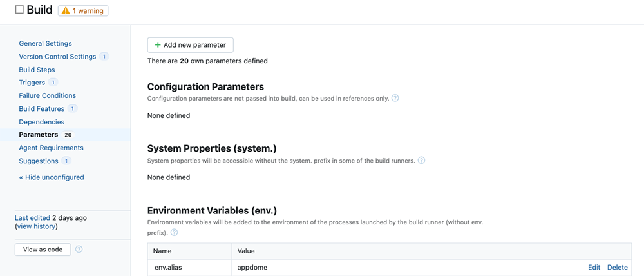Click help icon next to Configuration Parameters description
Viewport: 644px width, 276px height.
(x=395, y=99)
